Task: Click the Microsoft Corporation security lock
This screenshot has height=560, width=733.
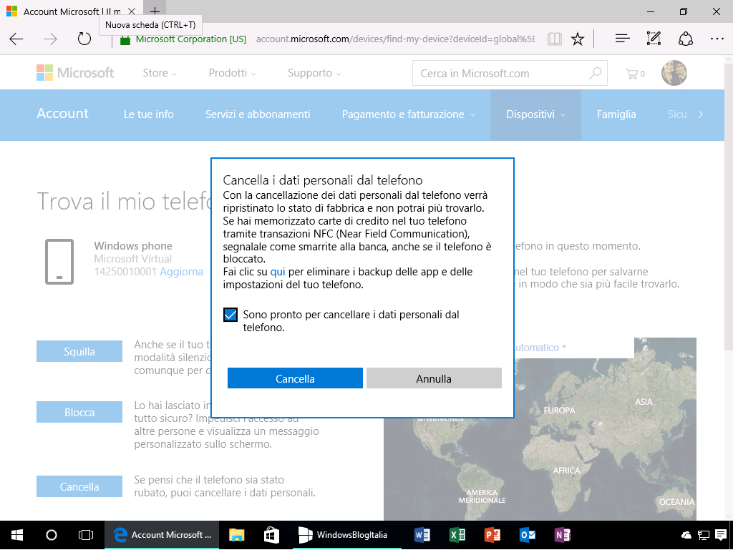Action: pyautogui.click(x=125, y=39)
